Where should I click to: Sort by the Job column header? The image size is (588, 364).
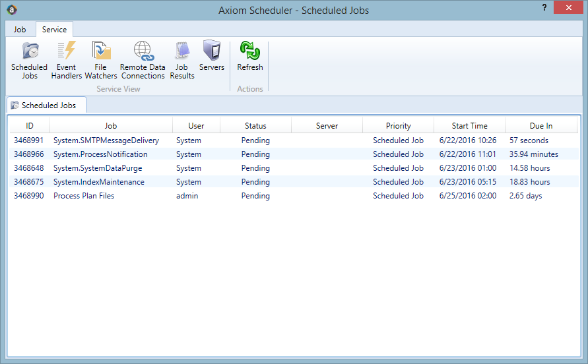pyautogui.click(x=111, y=126)
